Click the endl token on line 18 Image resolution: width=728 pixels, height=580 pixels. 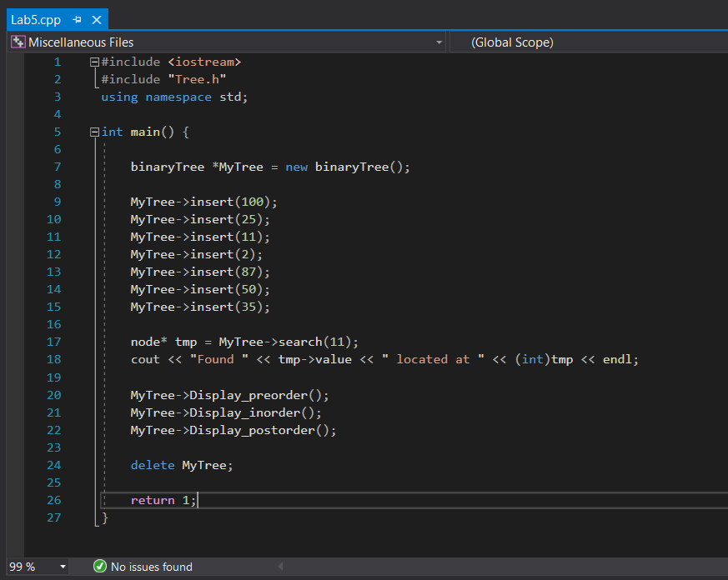point(617,360)
